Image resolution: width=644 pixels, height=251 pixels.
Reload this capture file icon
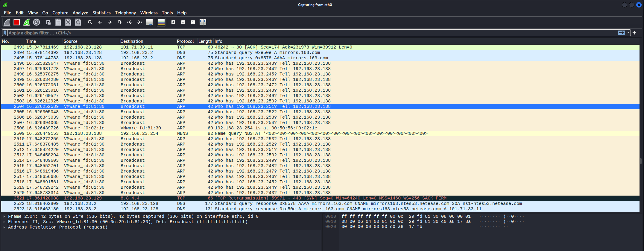point(78,22)
